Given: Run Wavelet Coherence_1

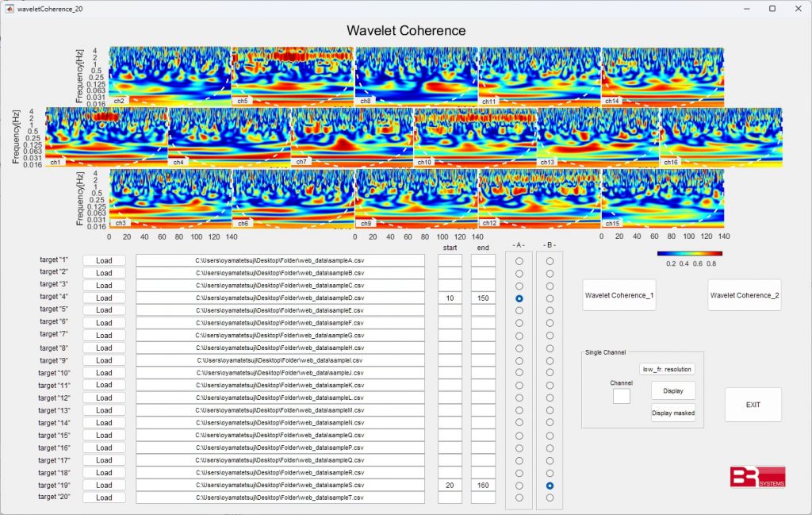Looking at the screenshot, I should click(x=619, y=295).
